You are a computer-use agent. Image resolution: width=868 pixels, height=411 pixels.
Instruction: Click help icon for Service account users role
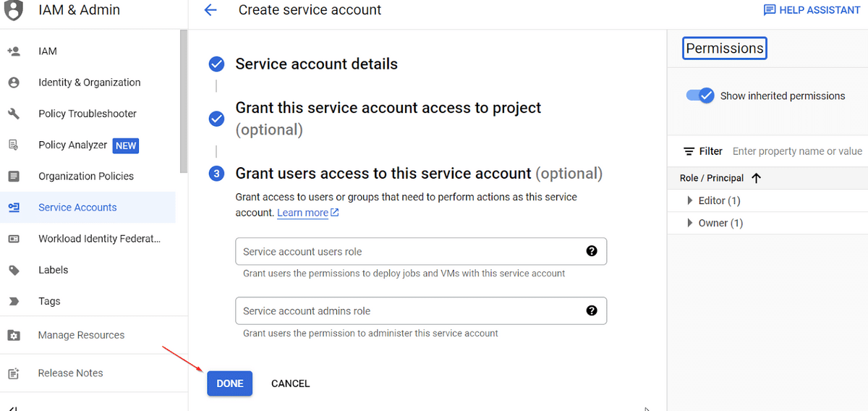(x=592, y=251)
